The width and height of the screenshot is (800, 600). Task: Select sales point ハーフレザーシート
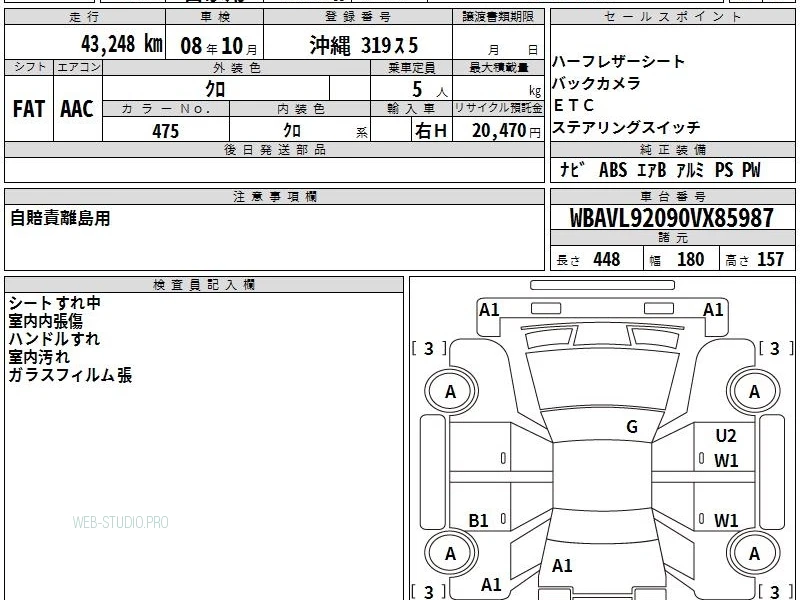(x=618, y=62)
